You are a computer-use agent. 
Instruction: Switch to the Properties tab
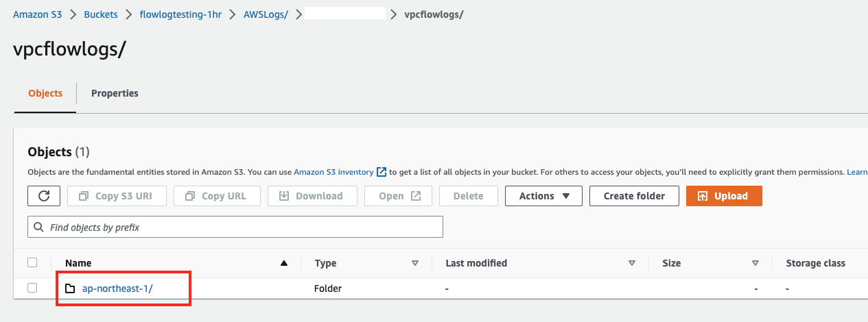point(115,93)
